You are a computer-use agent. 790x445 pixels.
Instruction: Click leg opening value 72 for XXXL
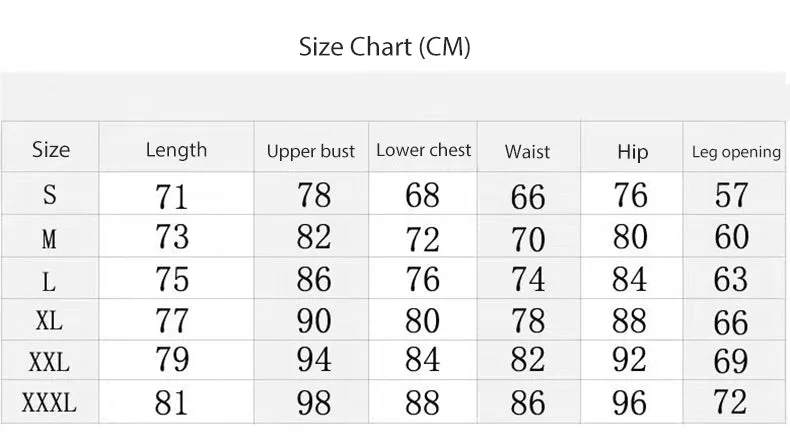(x=731, y=402)
